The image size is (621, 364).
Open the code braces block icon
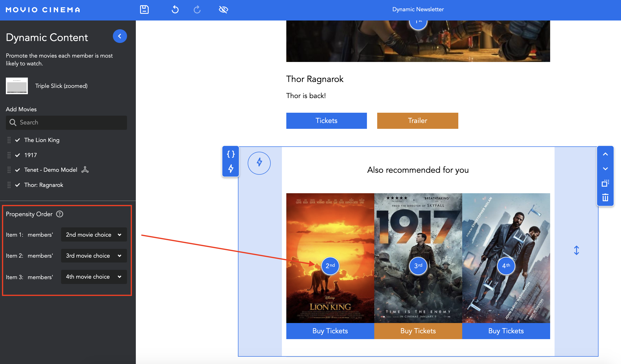click(231, 154)
